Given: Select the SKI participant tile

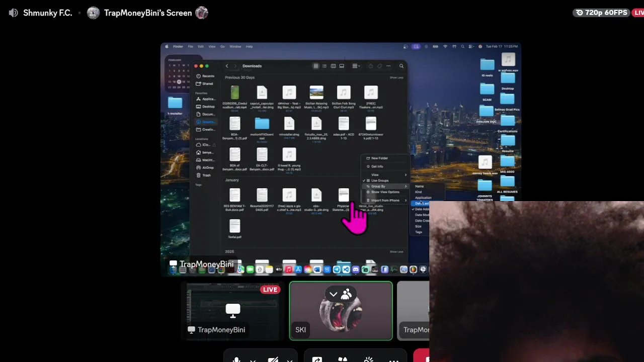Looking at the screenshot, I should coord(341,311).
